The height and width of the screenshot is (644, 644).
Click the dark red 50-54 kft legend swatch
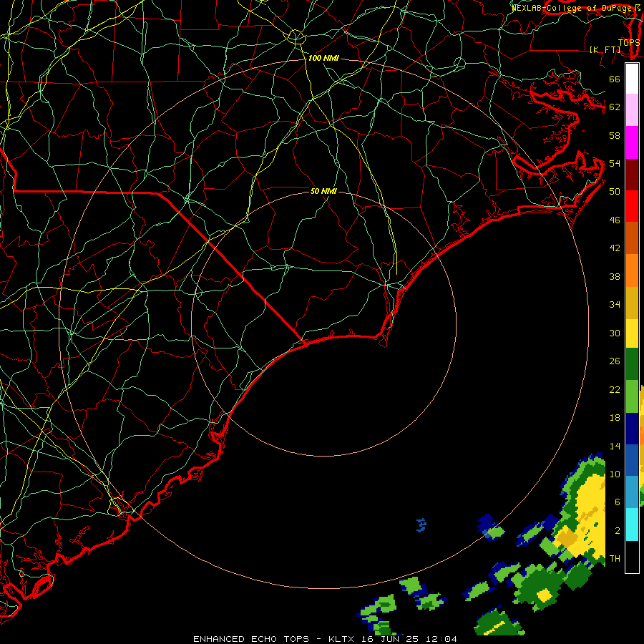[x=632, y=175]
